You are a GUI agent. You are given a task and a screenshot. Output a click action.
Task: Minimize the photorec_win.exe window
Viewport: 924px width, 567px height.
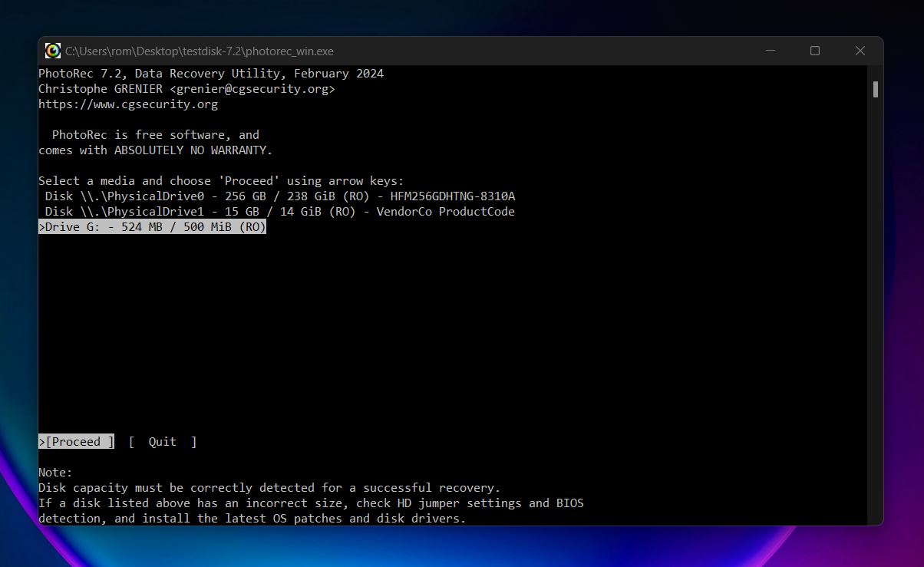pyautogui.click(x=771, y=51)
